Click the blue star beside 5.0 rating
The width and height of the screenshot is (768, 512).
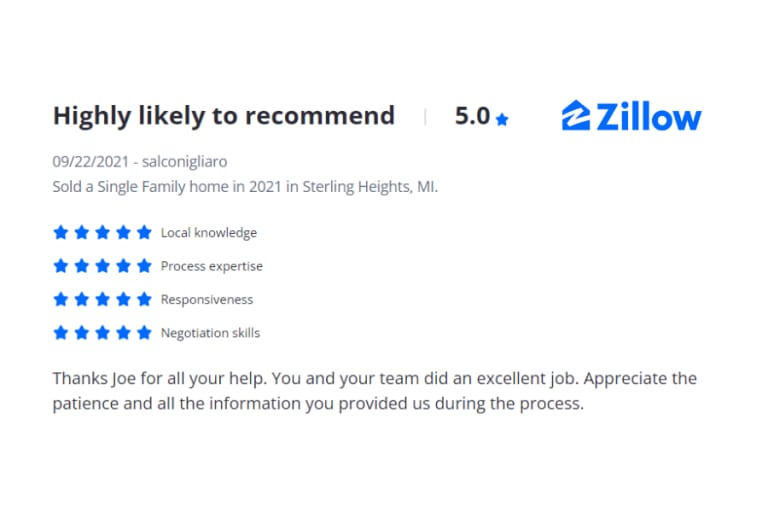click(x=502, y=119)
